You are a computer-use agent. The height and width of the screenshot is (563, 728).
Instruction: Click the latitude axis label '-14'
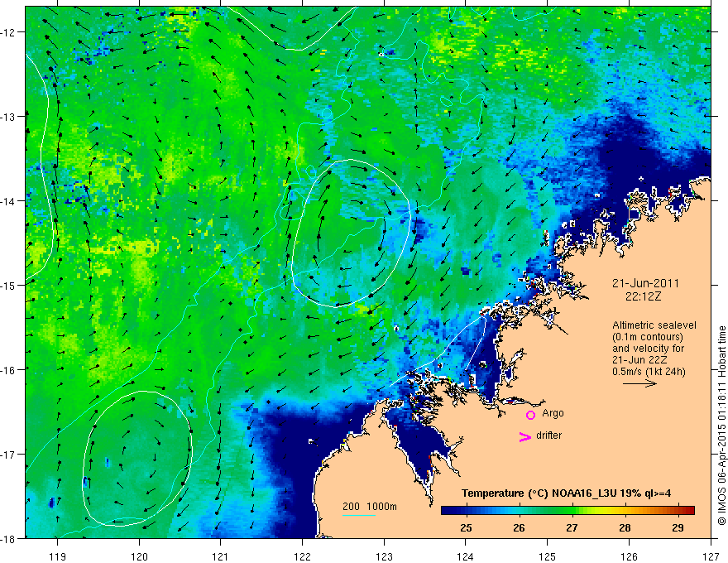coord(9,201)
